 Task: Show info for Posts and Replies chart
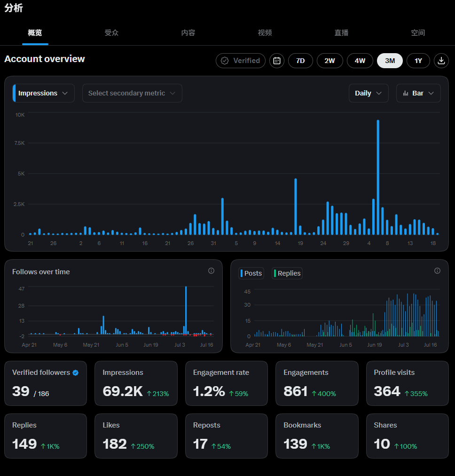click(437, 271)
